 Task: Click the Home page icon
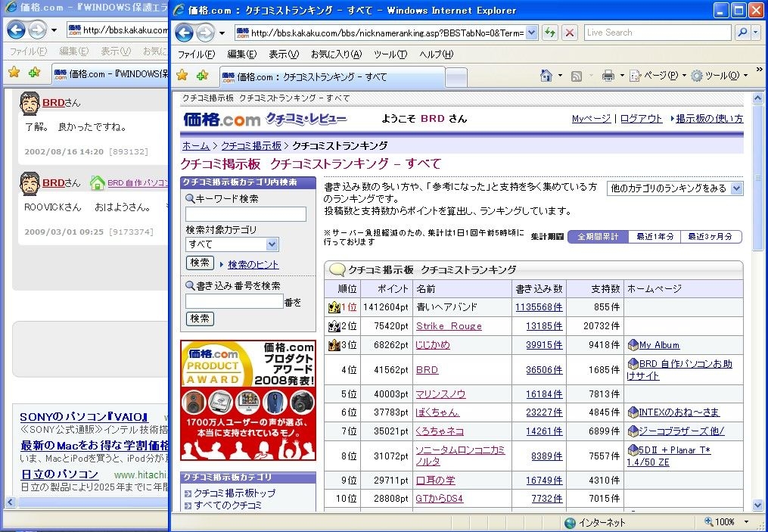pyautogui.click(x=546, y=76)
